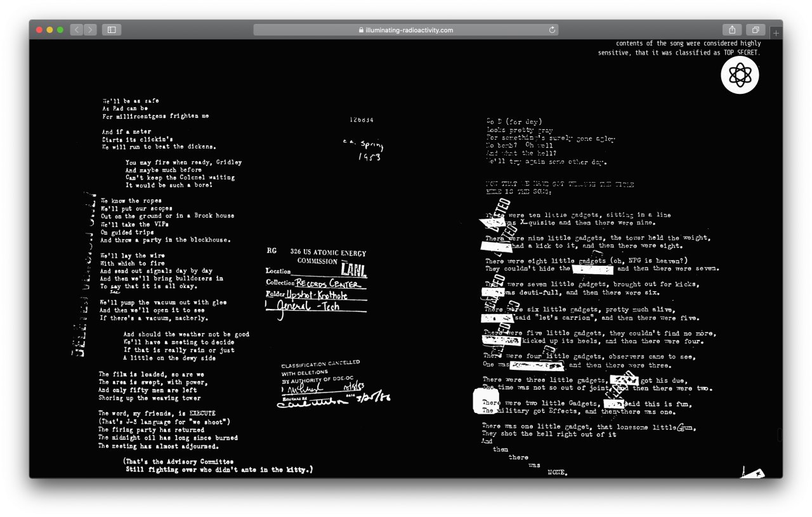The image size is (812, 517).
Task: Click the line 'We'll be as safe'
Action: 131,101
